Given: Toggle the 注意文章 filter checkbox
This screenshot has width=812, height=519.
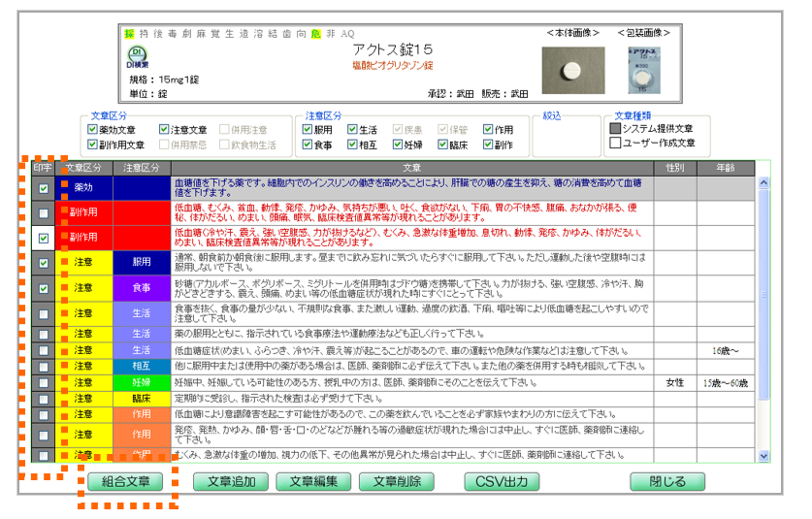Looking at the screenshot, I should [164, 129].
